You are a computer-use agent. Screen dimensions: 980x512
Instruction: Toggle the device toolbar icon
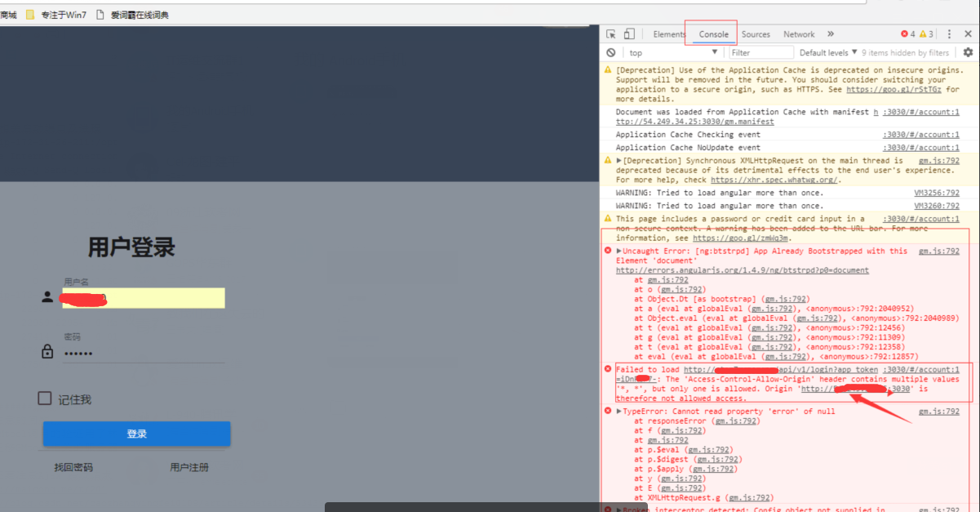pos(629,34)
